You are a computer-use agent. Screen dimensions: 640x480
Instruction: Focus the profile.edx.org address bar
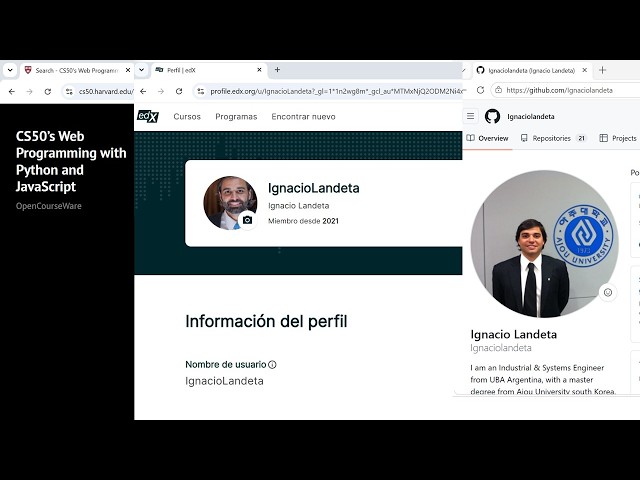[329, 91]
